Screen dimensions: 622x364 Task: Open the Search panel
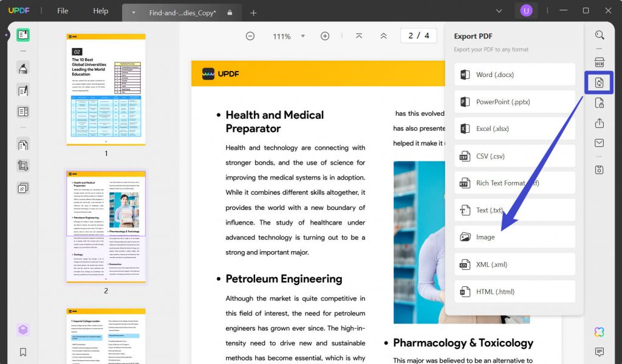(599, 35)
